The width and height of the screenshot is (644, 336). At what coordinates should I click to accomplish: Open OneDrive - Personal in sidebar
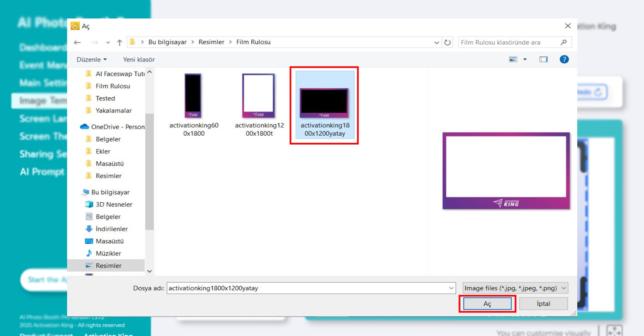coord(117,127)
